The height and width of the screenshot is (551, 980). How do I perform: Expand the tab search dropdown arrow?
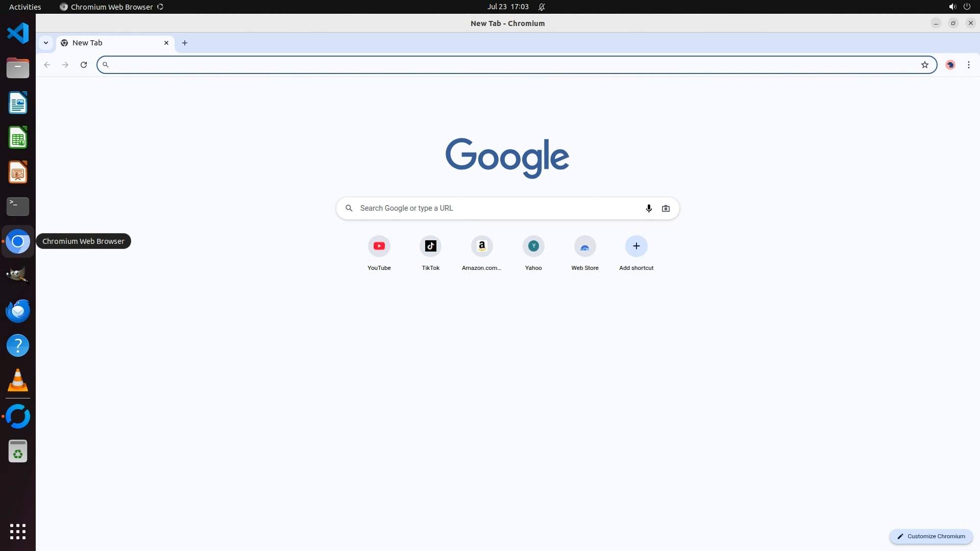(x=46, y=43)
